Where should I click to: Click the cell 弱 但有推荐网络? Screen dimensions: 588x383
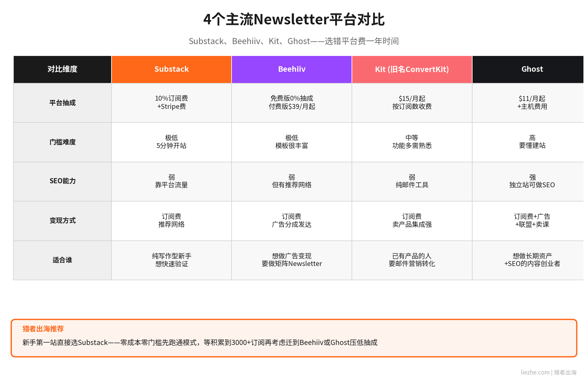point(292,181)
